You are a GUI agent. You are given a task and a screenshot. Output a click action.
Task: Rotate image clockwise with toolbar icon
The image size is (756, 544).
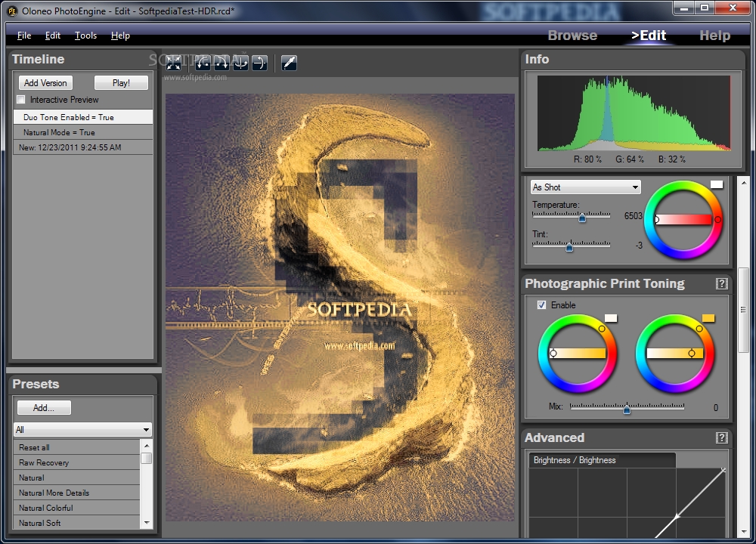222,63
